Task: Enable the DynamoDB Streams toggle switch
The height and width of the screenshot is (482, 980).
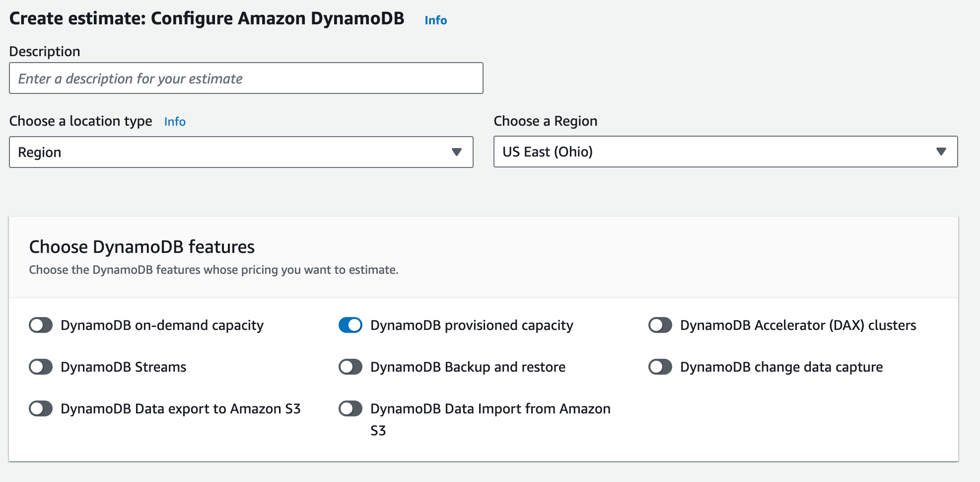Action: [x=41, y=367]
